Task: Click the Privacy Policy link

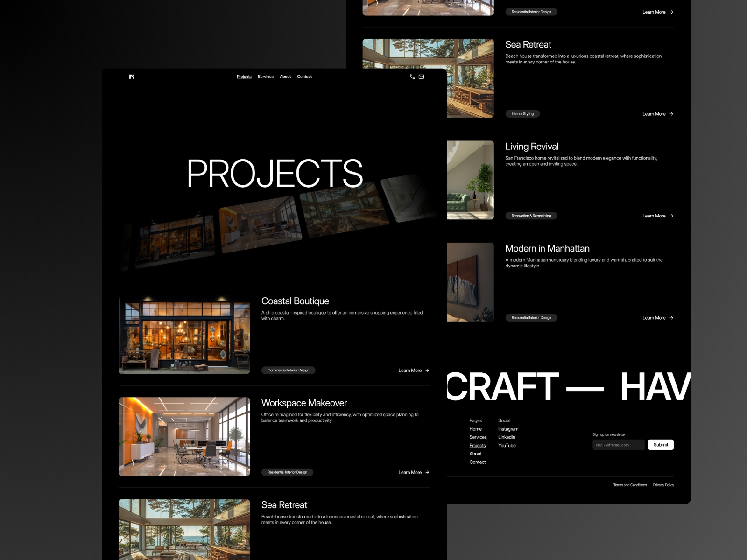Action: tap(663, 485)
